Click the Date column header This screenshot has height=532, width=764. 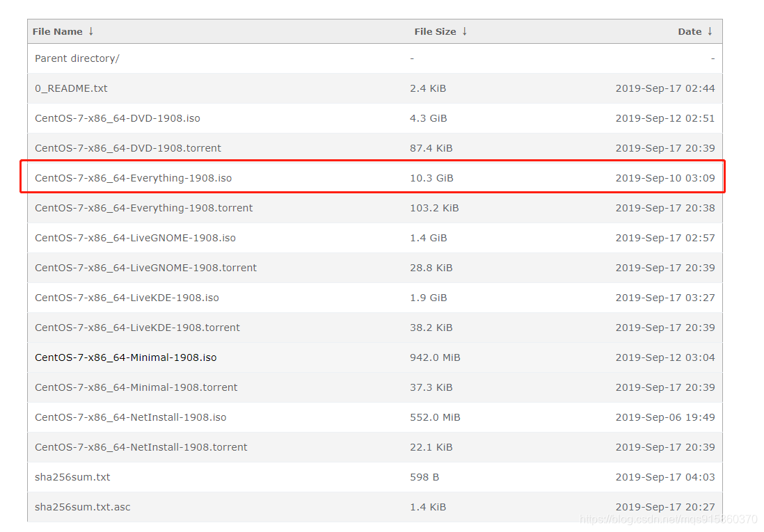point(690,32)
